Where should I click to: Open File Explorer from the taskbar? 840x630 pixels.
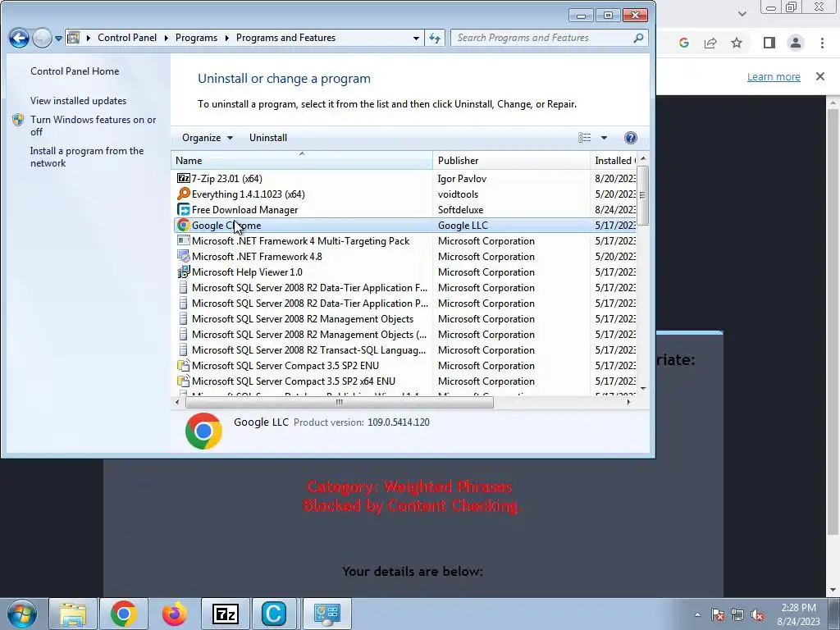click(73, 614)
